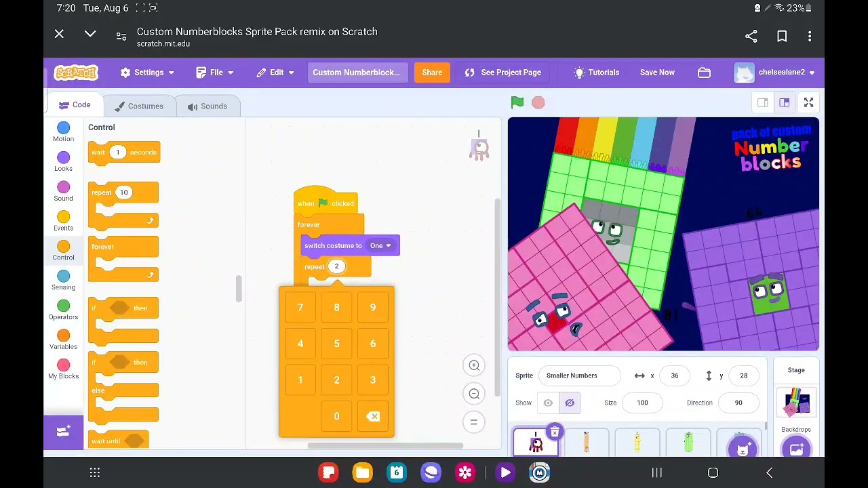Open browser three-dot overflow menu

click(810, 37)
